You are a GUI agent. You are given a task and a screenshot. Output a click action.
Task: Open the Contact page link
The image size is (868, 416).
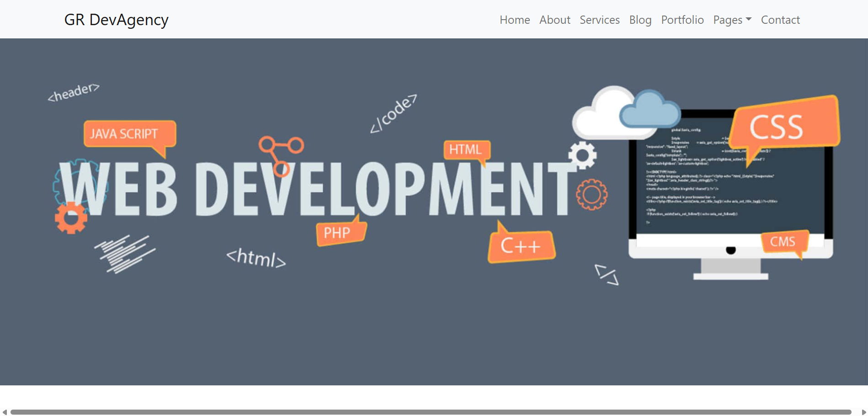[x=780, y=20]
